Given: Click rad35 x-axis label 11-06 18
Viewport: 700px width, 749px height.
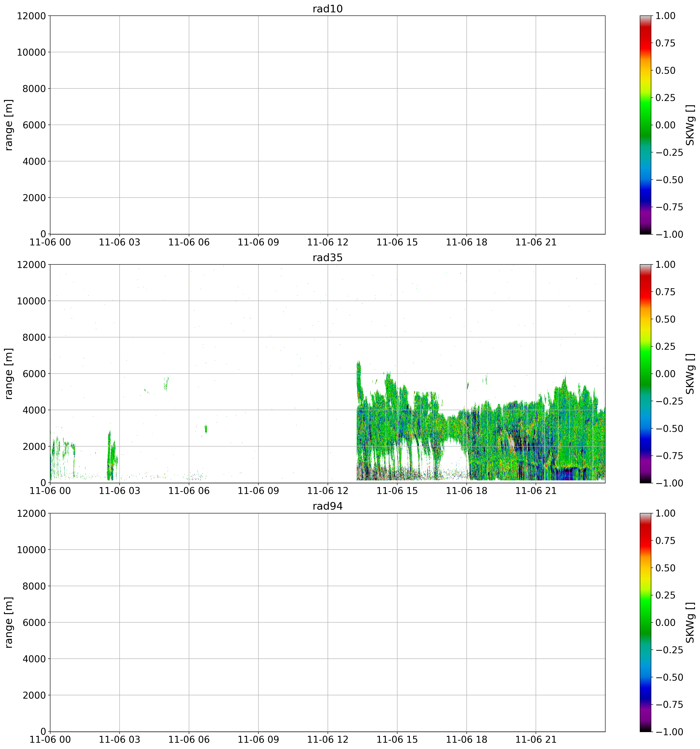Looking at the screenshot, I should (x=466, y=491).
